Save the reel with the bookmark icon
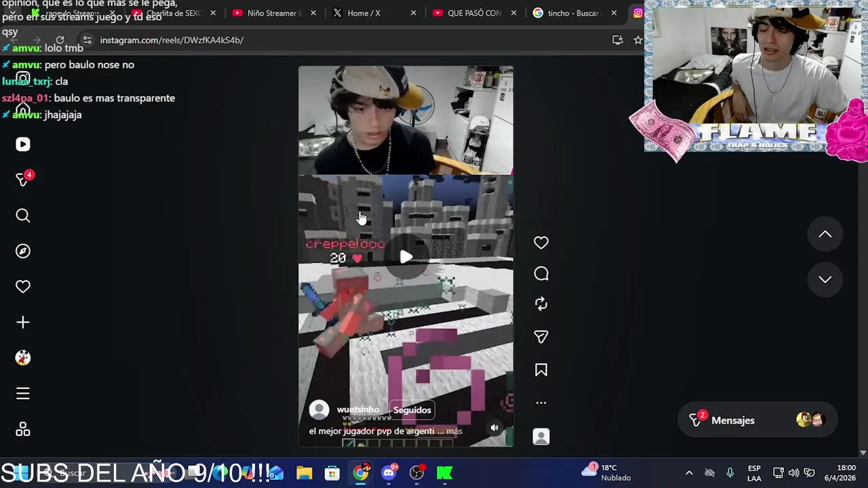 click(x=541, y=370)
